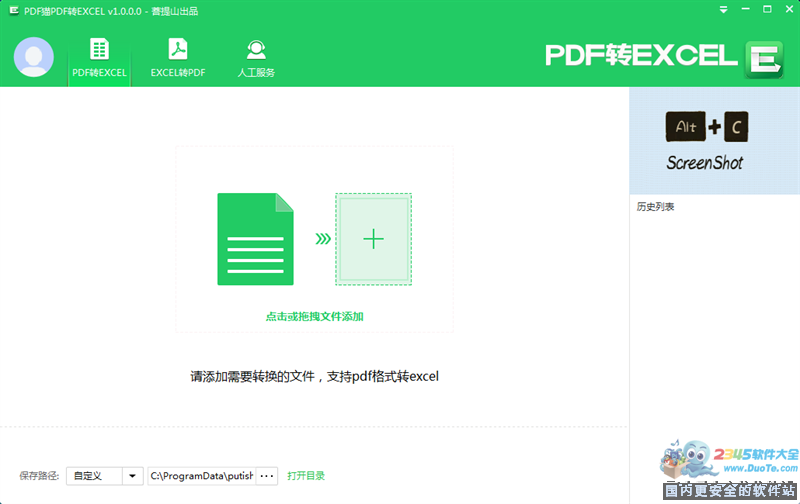Click the Alt+C ScreenShot banner

pyautogui.click(x=714, y=141)
